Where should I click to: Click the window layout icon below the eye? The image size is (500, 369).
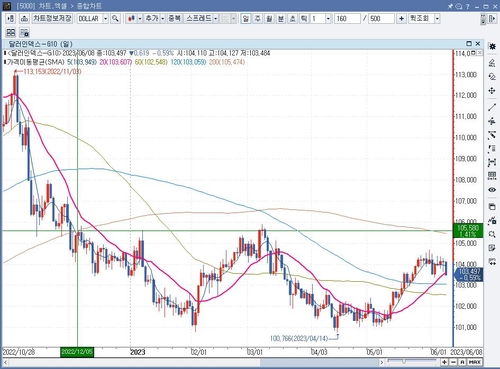click(x=492, y=206)
